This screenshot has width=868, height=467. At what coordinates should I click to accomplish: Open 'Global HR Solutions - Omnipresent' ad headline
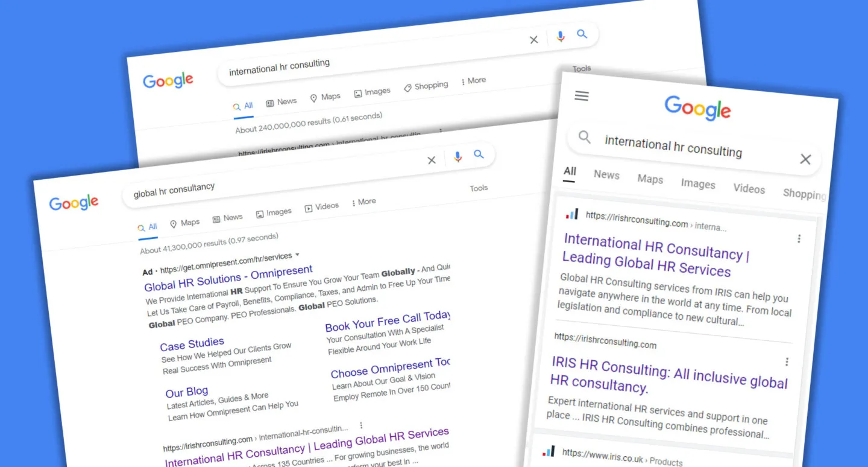(228, 278)
